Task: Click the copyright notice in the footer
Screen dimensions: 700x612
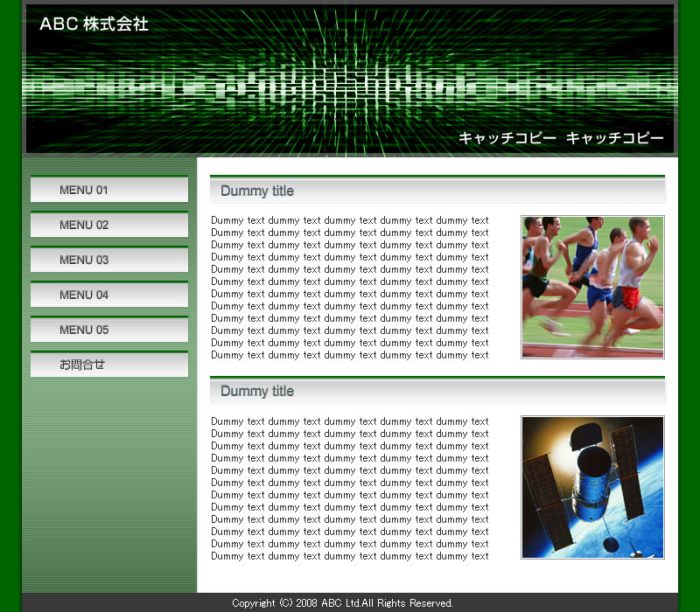Action: click(342, 603)
